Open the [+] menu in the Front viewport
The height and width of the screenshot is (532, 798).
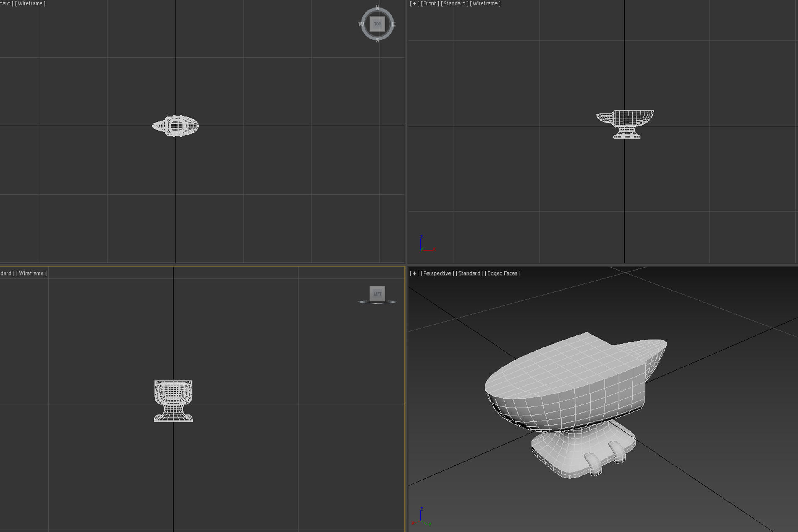414,3
